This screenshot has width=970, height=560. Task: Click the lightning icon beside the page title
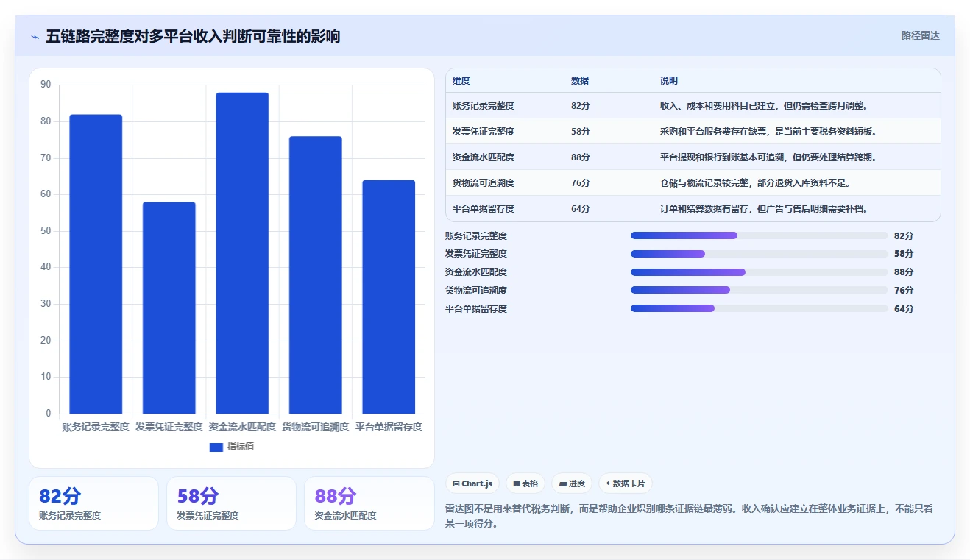pyautogui.click(x=35, y=37)
